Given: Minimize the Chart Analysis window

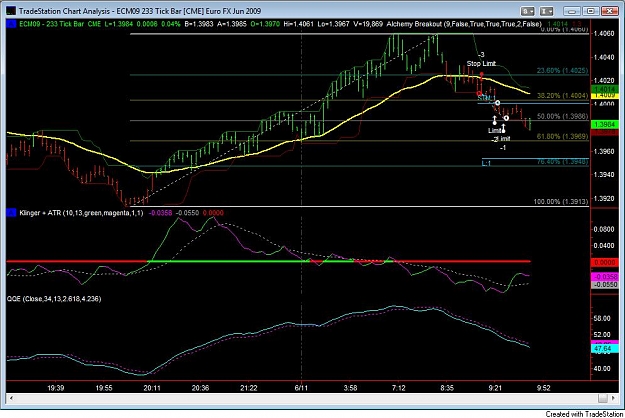Looking at the screenshot, I should pyautogui.click(x=572, y=11).
